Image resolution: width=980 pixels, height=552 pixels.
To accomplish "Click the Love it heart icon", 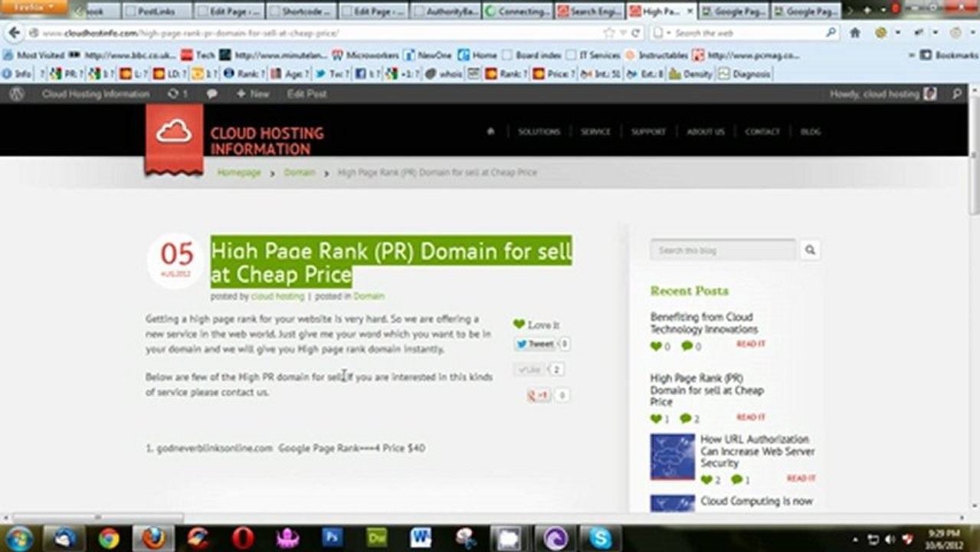I will 519,324.
